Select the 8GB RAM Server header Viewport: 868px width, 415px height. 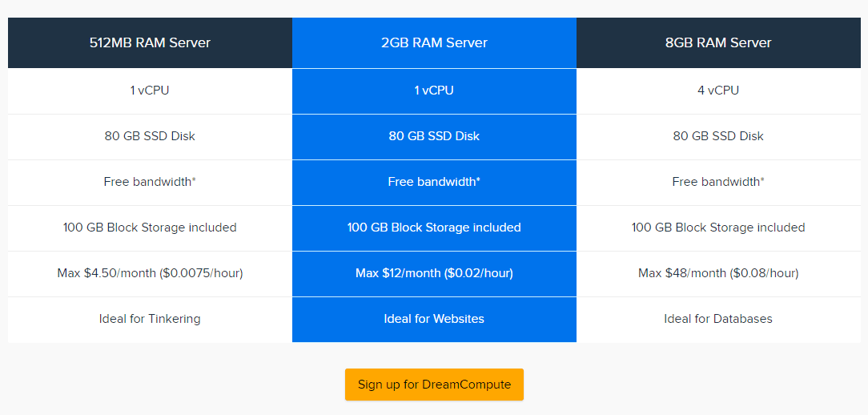point(718,42)
